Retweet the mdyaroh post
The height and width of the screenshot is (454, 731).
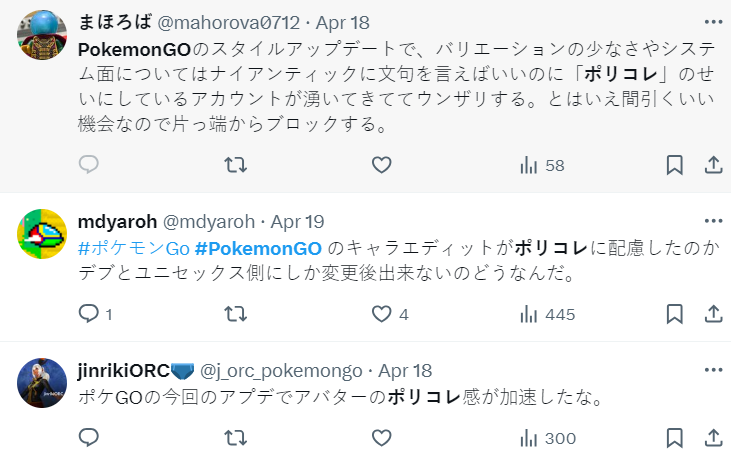pyautogui.click(x=235, y=314)
